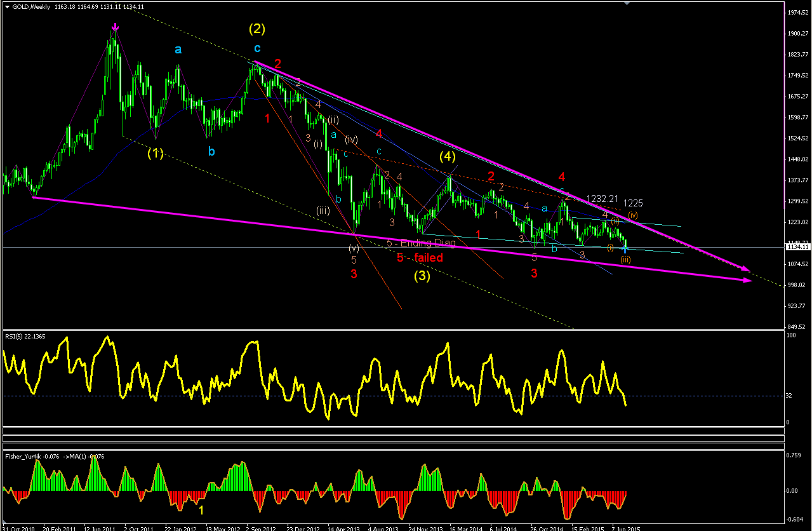Click the RSI scale value 100

(792, 335)
